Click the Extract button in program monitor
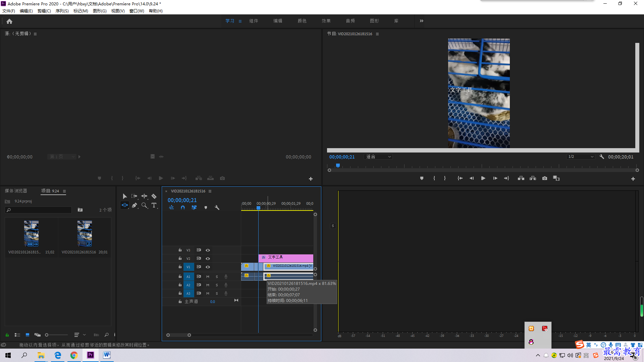Screen dimensions: 644x362 533,178
